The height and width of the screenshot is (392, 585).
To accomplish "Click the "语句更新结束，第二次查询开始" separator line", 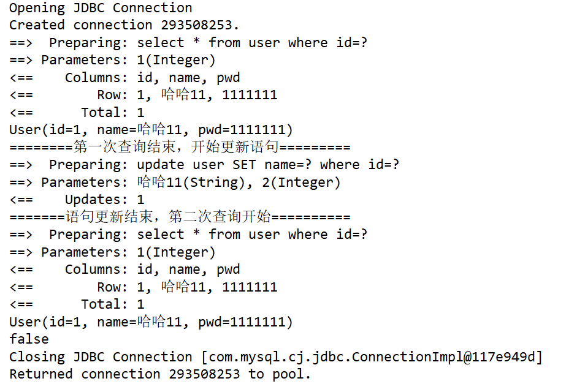I will 179,217.
